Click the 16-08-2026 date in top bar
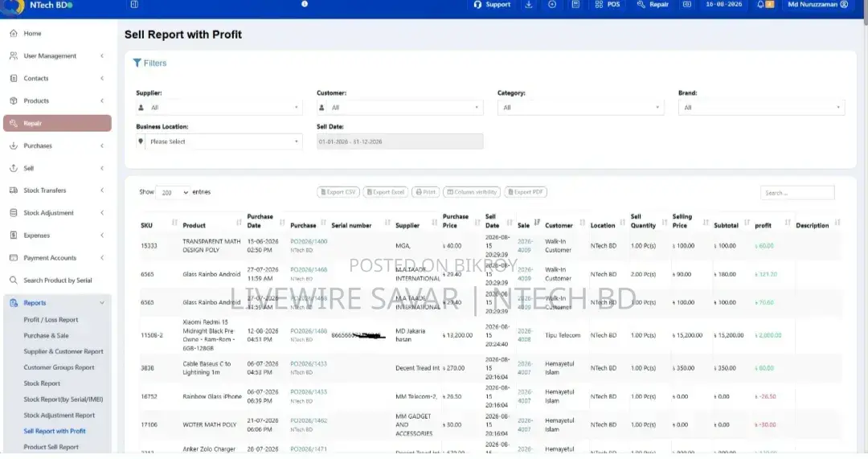Image resolution: width=868 pixels, height=459 pixels. click(724, 5)
